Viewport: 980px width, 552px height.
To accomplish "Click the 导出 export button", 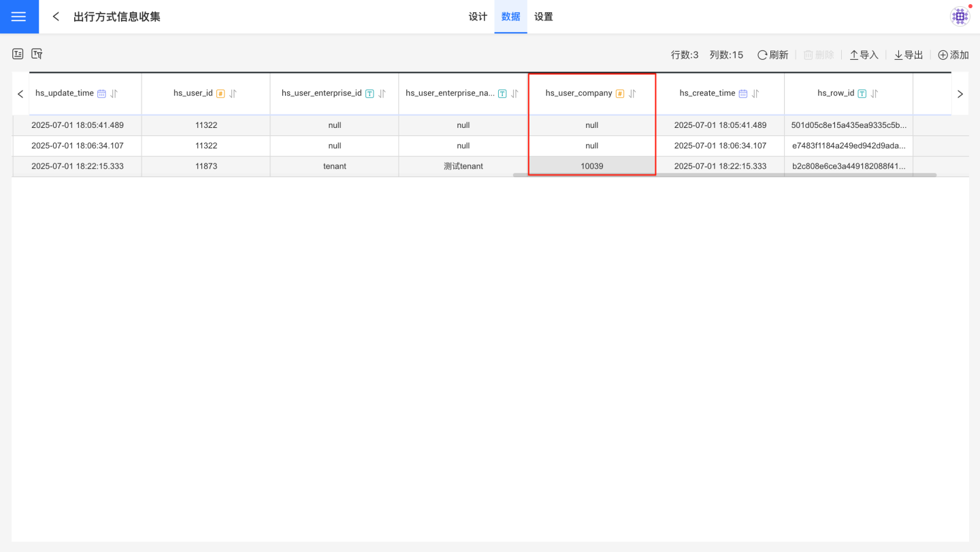I will click(909, 55).
